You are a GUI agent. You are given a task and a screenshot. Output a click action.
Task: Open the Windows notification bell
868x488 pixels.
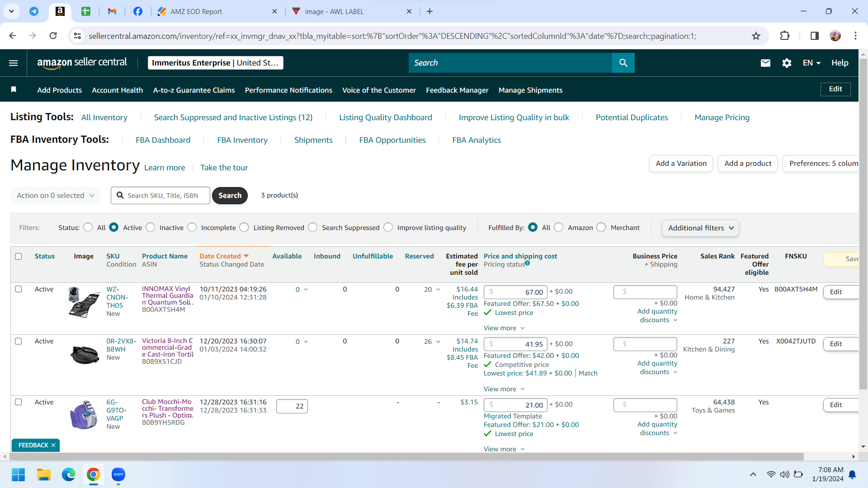click(x=852, y=474)
